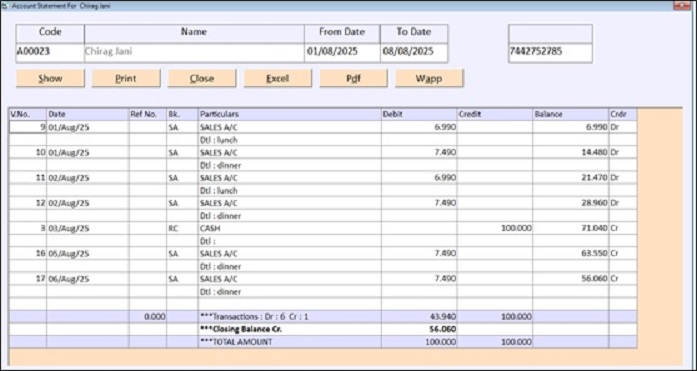Click the Debit column header

(x=419, y=114)
